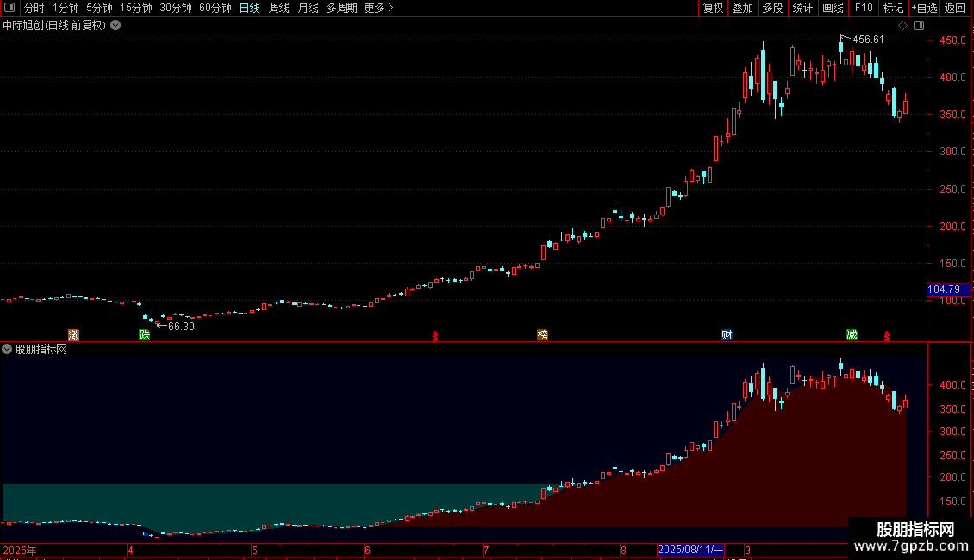Click the 多股 multi-stock button
Screen dimensions: 974x560
tap(773, 8)
